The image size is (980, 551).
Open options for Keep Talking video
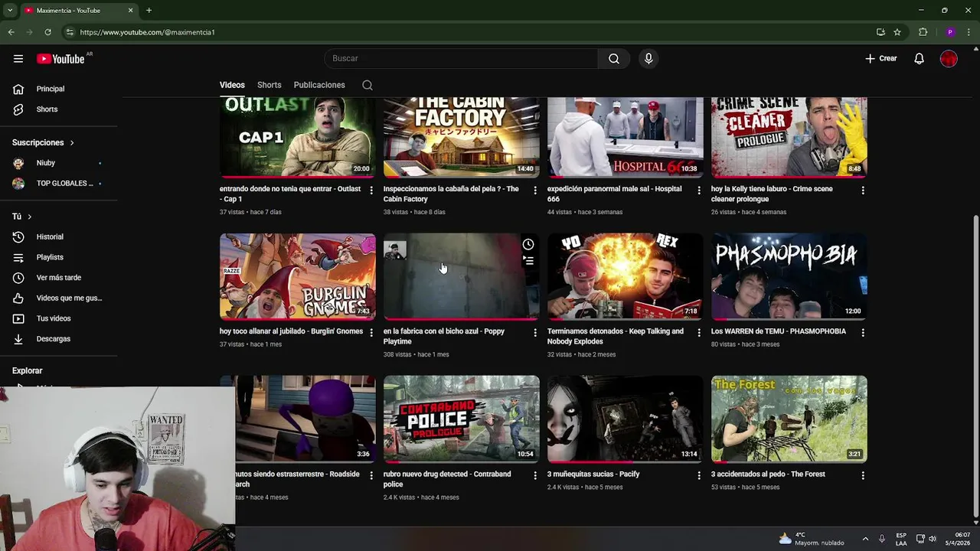699,332
